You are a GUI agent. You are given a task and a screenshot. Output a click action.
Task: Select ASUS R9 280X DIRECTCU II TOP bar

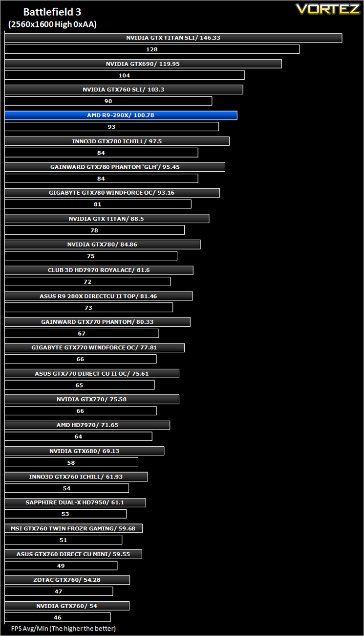pyautogui.click(x=99, y=296)
